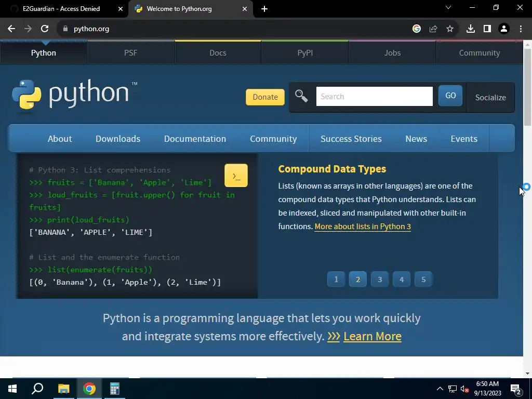Click into the Search input field
Screen dimensions: 532x399
point(374,96)
